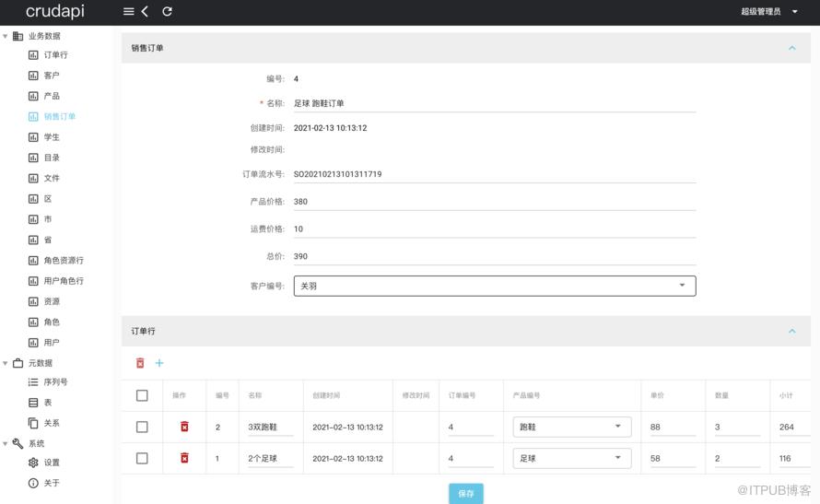Click the table icon next to 表
This screenshot has height=504, width=820.
pos(33,403)
